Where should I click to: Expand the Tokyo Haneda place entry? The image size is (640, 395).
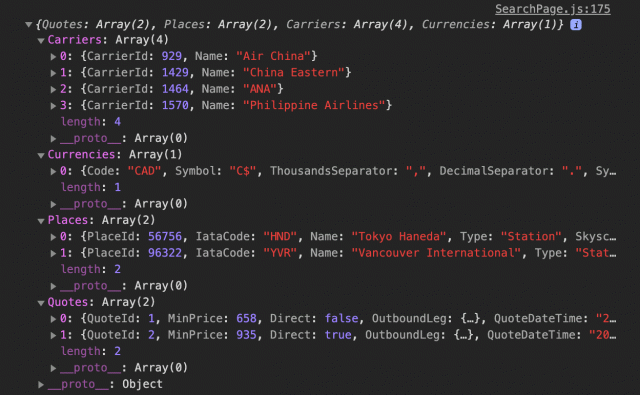(53, 237)
